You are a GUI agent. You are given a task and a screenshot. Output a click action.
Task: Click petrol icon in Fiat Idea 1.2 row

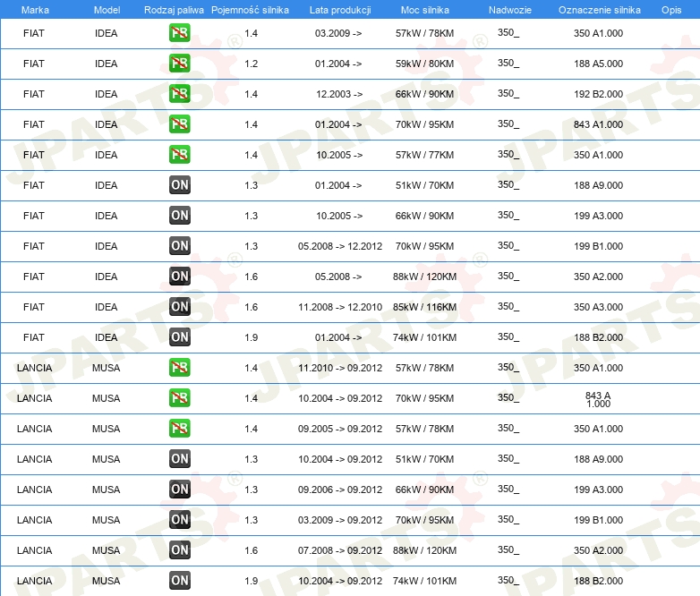pyautogui.click(x=179, y=64)
